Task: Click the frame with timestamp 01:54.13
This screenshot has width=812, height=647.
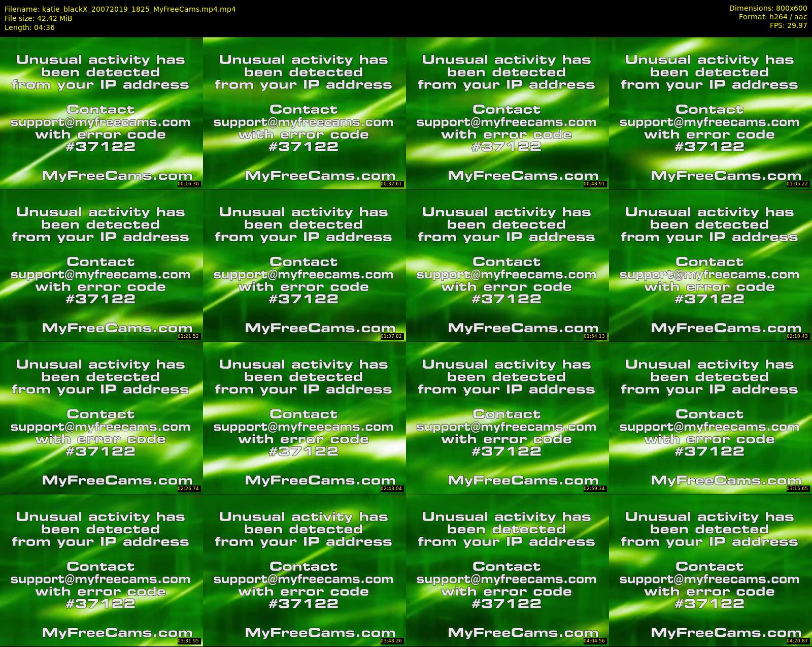Action: point(507,265)
